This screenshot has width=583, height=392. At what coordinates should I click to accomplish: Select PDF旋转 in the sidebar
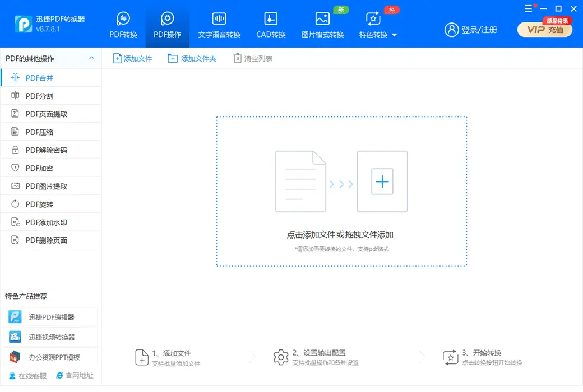[x=51, y=204]
